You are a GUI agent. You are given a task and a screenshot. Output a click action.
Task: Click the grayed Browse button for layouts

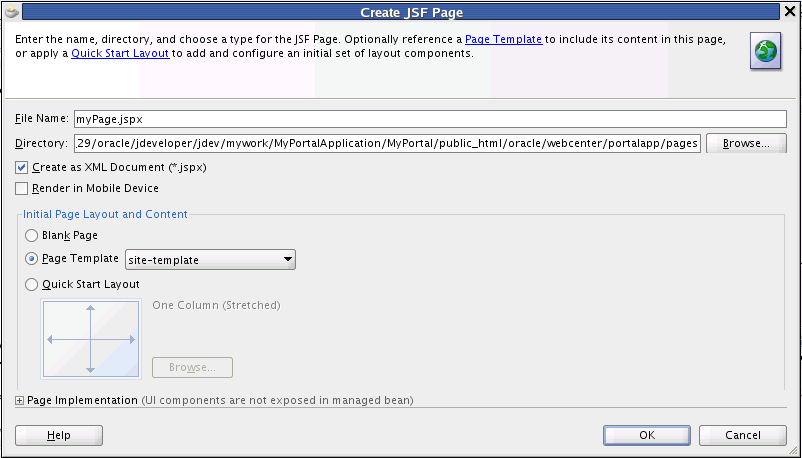[x=192, y=367]
